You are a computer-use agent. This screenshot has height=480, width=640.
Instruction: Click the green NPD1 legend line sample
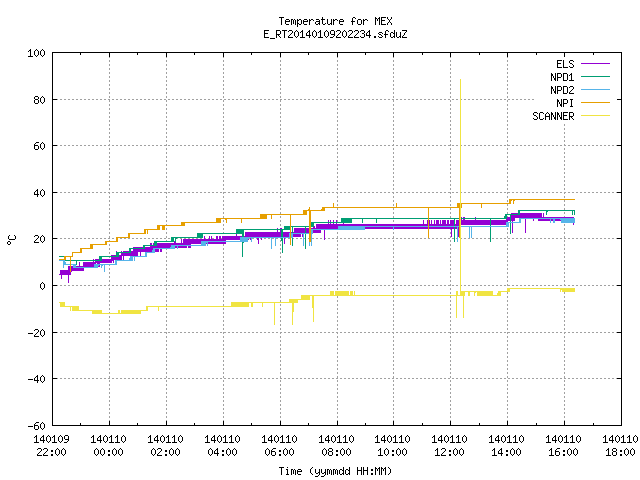[595, 77]
